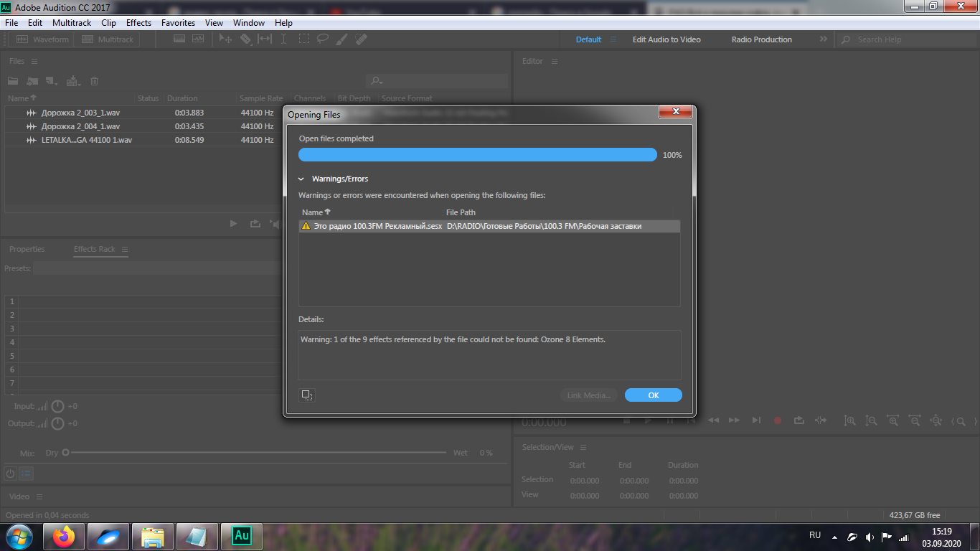Open the Multitrack menu
Viewport: 980px width, 551px height.
point(72,23)
